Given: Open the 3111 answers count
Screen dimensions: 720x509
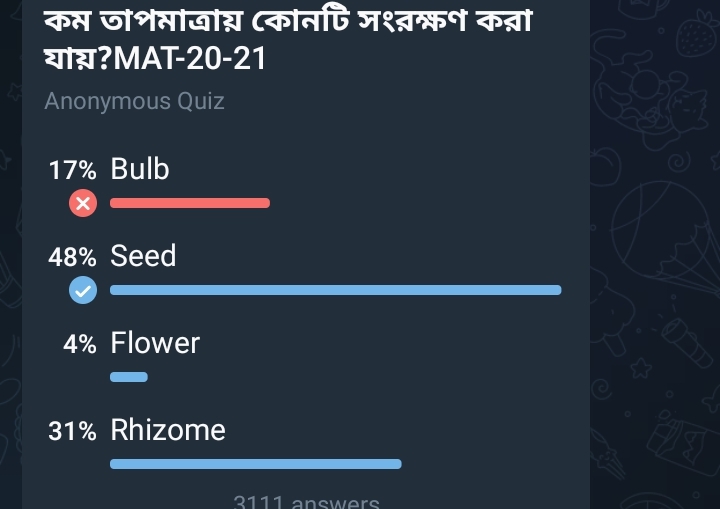Looking at the screenshot, I should coord(306,502).
